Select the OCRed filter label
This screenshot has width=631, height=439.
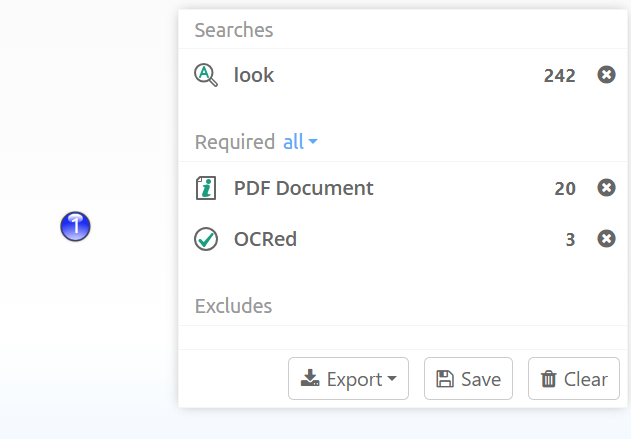click(x=265, y=239)
